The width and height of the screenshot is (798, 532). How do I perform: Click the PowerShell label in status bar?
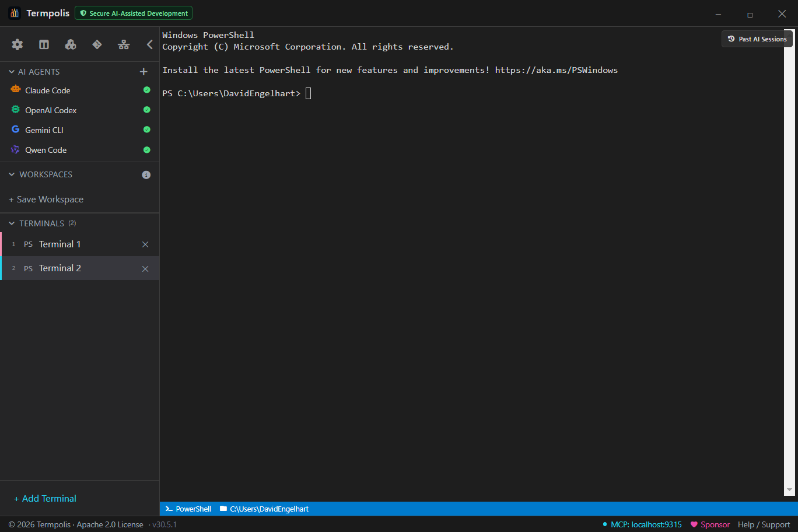click(x=193, y=509)
